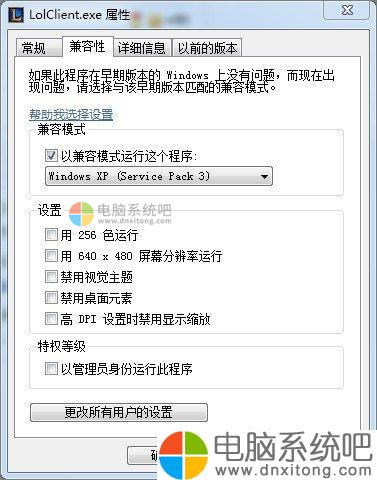Click the four-color logo in the bottom watermark
The width and height of the screenshot is (377, 480).
(183, 455)
